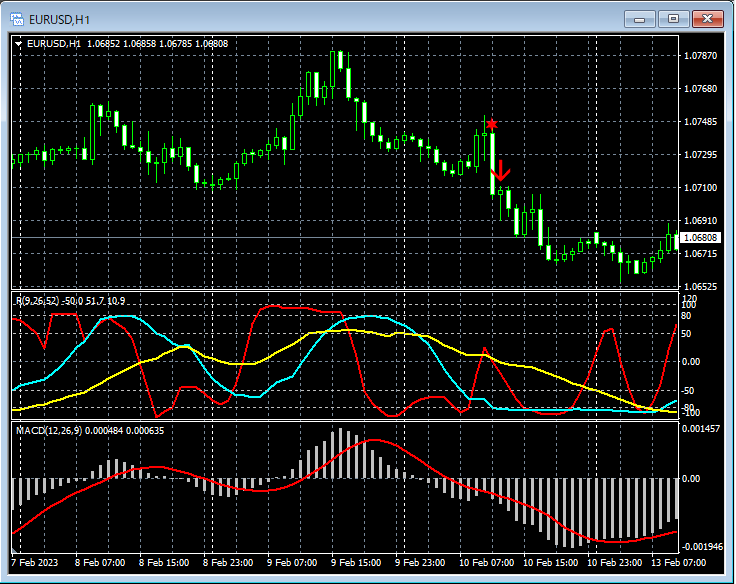Close the EURUSD,H1 chart window
736x584 pixels.
tap(708, 18)
